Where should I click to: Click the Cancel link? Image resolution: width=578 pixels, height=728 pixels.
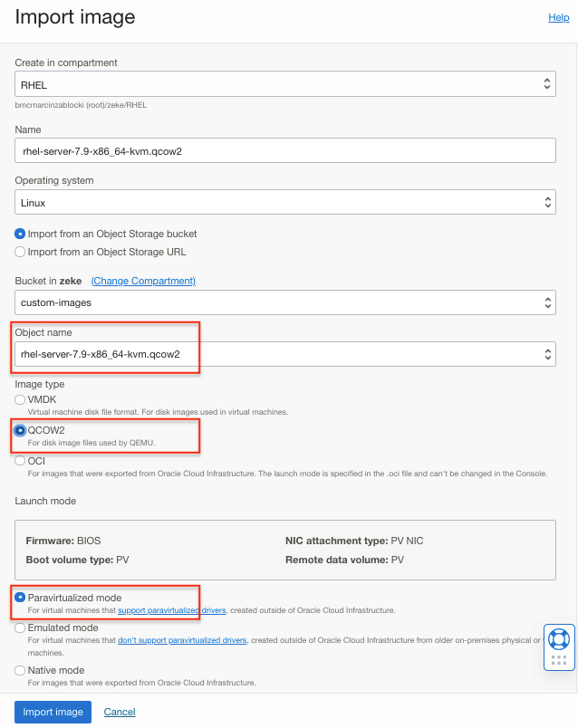pyautogui.click(x=120, y=712)
